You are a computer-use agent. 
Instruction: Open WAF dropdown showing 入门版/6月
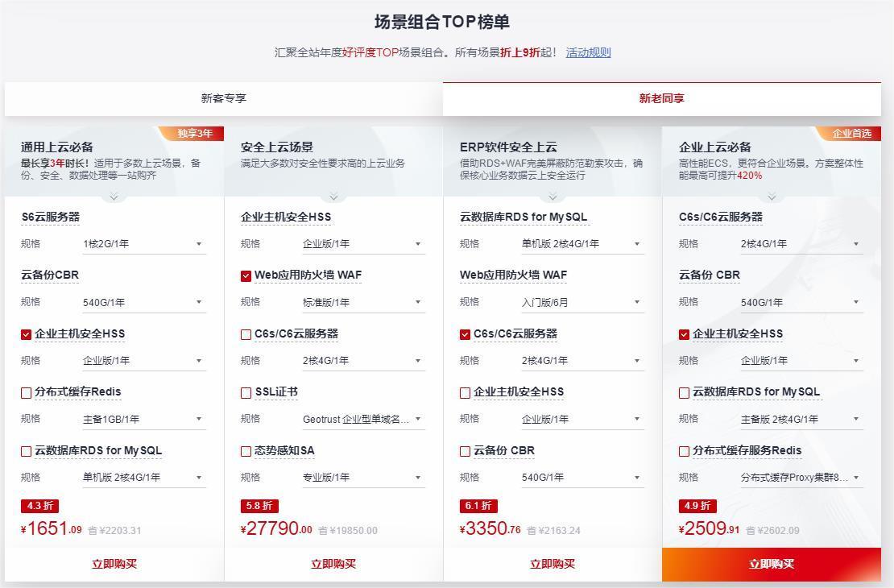click(x=582, y=302)
